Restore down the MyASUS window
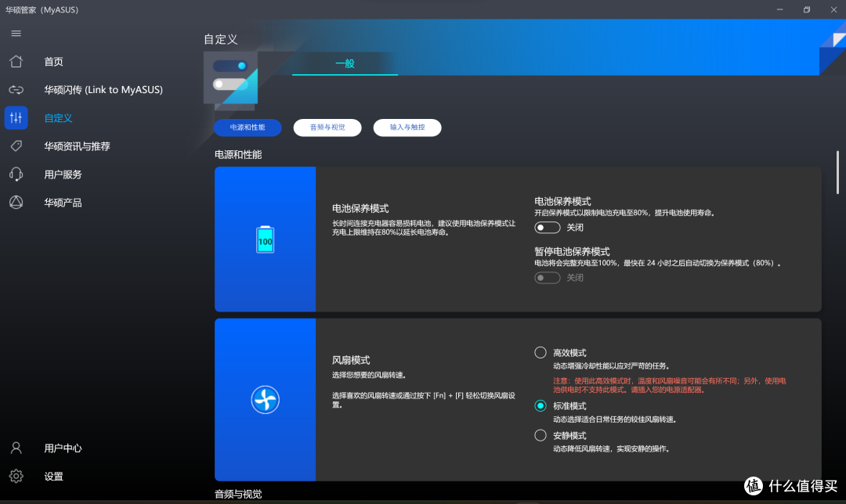Screen dimensions: 846x504 (807, 9)
